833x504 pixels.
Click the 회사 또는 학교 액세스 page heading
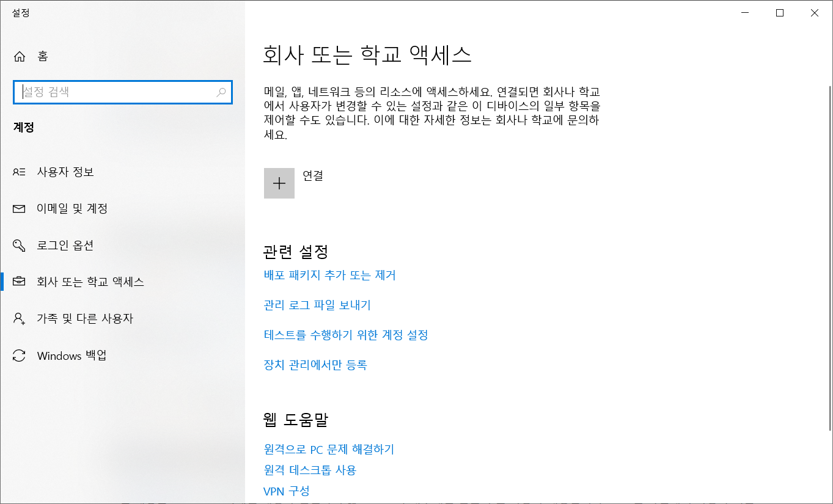[x=367, y=55]
